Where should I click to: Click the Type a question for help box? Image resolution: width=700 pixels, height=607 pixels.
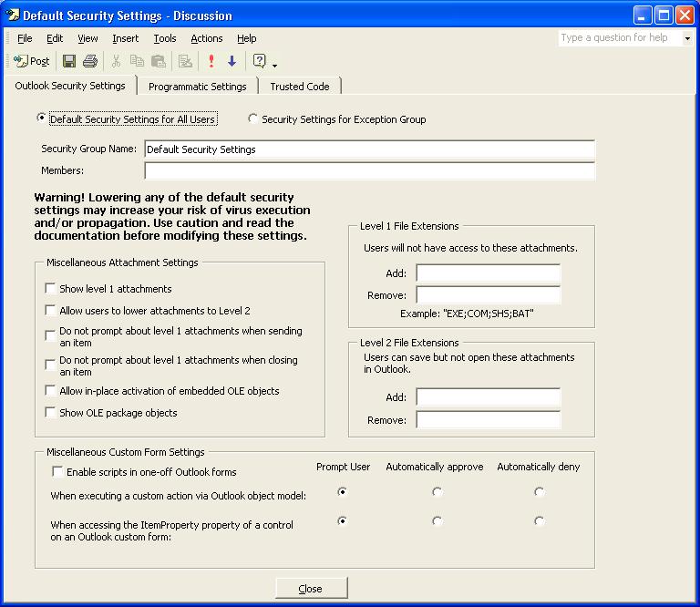click(621, 37)
